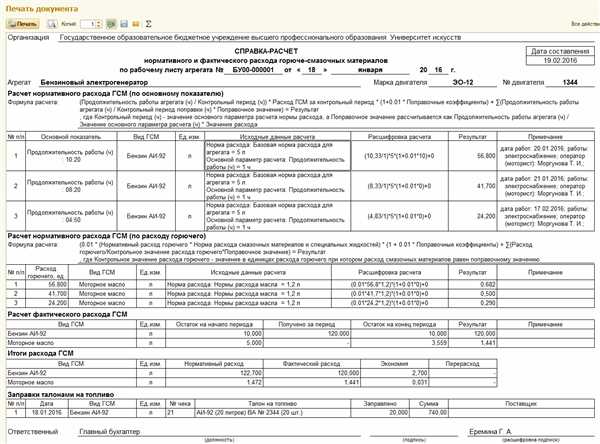
Task: Click Остаток на конец периода 3,559 cell
Action: click(x=399, y=343)
